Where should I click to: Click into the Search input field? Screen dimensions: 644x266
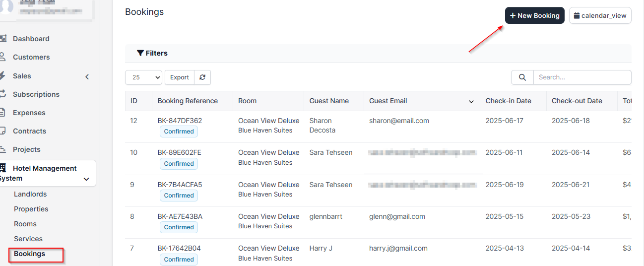point(581,77)
